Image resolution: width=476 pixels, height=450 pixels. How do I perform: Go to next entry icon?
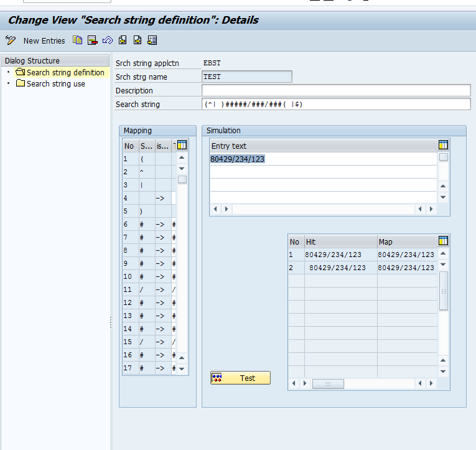click(x=138, y=40)
